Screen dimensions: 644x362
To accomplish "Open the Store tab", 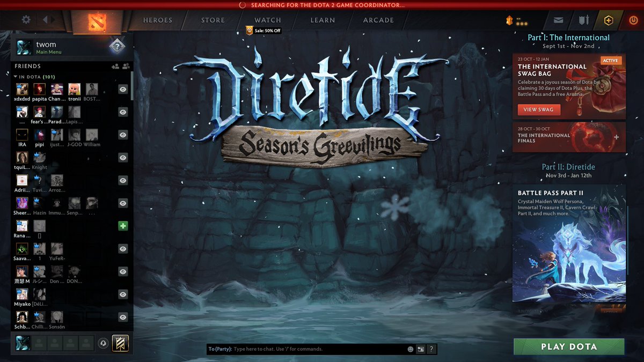I will pos(213,20).
